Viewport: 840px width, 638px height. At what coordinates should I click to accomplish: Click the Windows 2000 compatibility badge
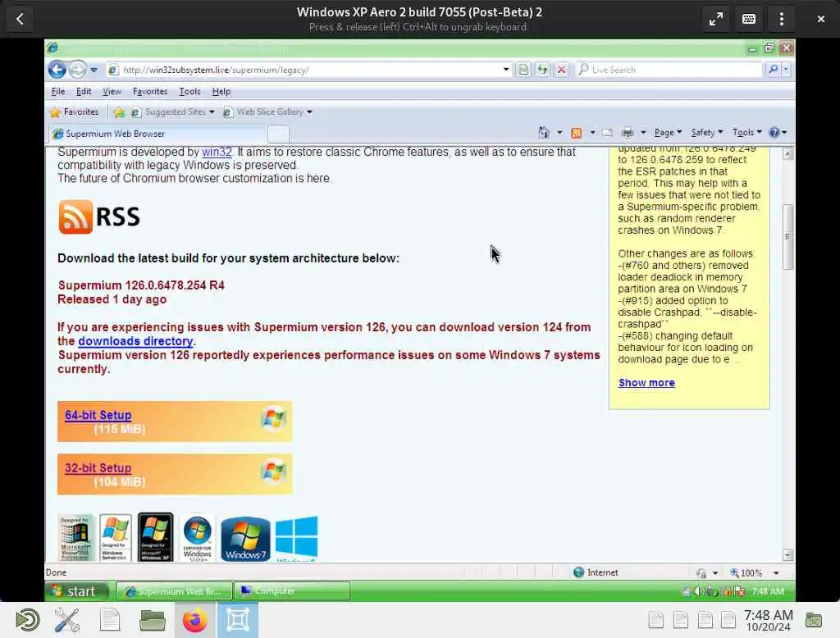coord(75,538)
